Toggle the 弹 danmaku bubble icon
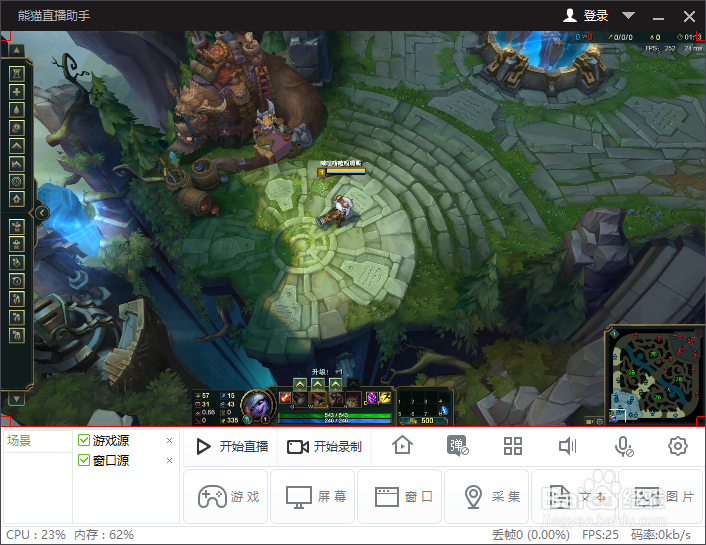 (x=457, y=446)
